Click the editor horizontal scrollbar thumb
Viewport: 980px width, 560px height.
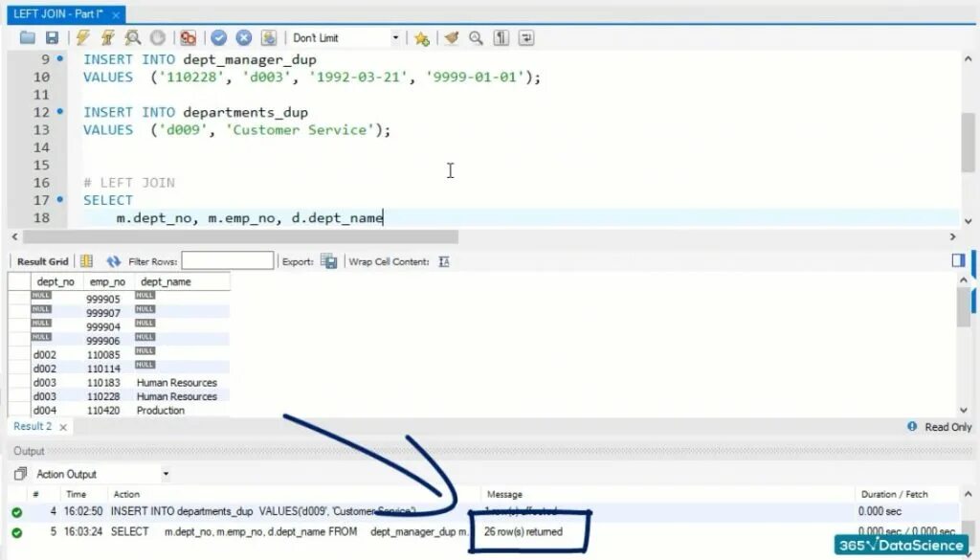pos(240,236)
